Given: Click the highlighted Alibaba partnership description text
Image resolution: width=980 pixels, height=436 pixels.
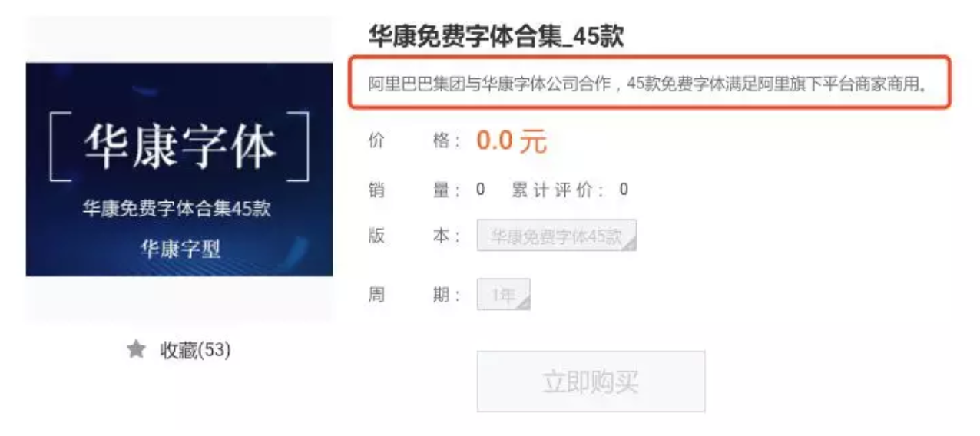Looking at the screenshot, I should pyautogui.click(x=649, y=83).
